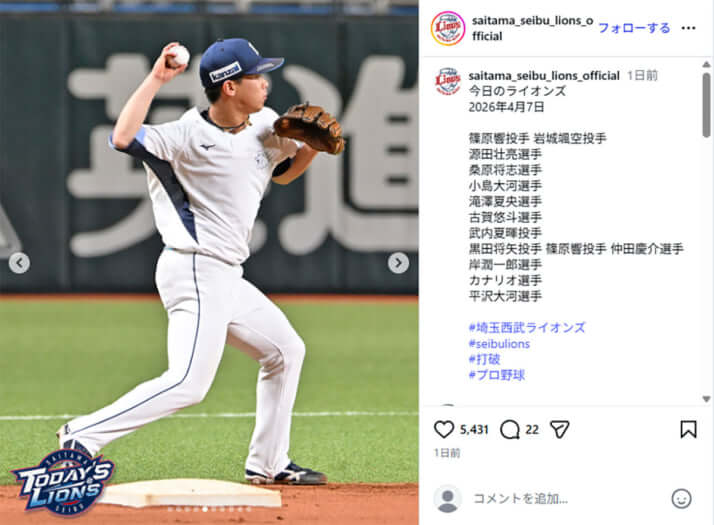Viewport: 714px width, 525px height.
Task: Open Lions profile avatar in header
Action: click(x=448, y=28)
